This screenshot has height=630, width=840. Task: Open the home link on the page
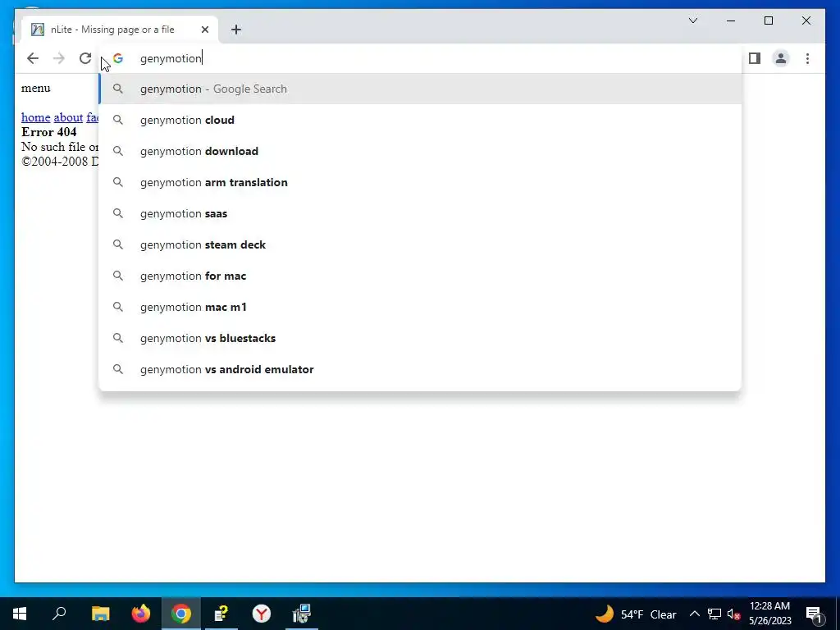pos(36,117)
